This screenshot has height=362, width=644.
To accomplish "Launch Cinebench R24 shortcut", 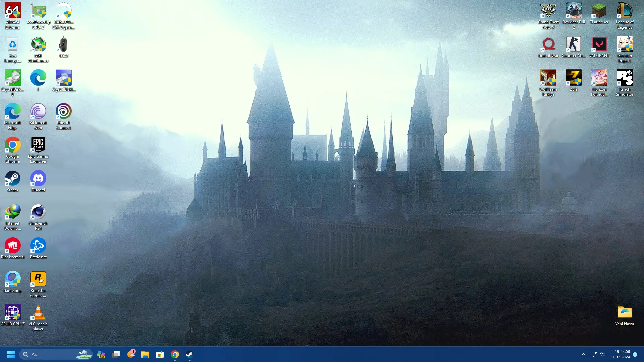I will click(x=38, y=217).
